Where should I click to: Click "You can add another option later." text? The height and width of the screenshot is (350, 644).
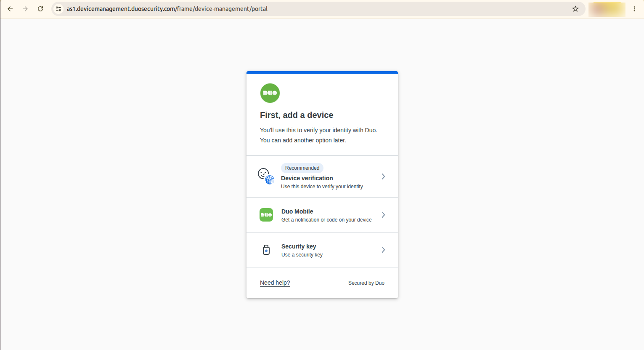tap(303, 140)
